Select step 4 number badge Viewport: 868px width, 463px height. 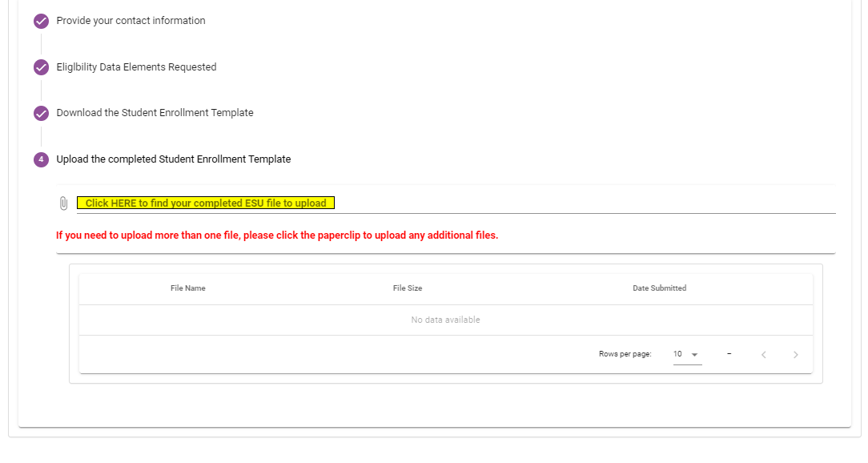click(x=41, y=159)
